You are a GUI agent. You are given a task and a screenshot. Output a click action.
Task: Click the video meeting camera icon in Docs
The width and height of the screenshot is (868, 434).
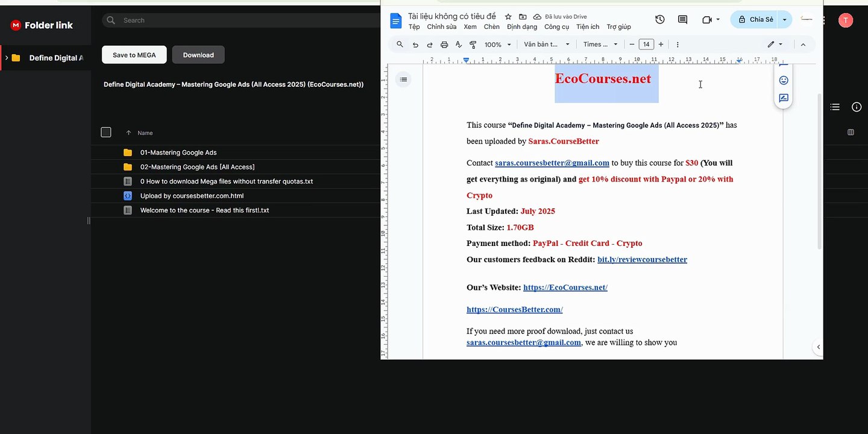pos(707,20)
